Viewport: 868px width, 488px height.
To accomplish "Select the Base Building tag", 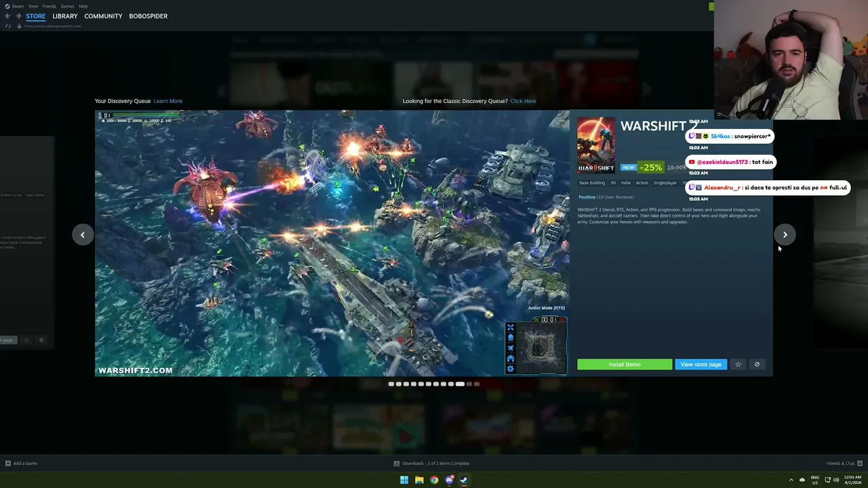I will point(592,183).
